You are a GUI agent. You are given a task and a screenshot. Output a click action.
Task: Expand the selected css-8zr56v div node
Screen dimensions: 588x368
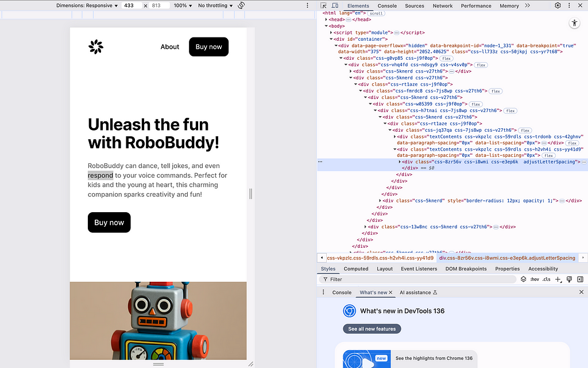pyautogui.click(x=400, y=162)
